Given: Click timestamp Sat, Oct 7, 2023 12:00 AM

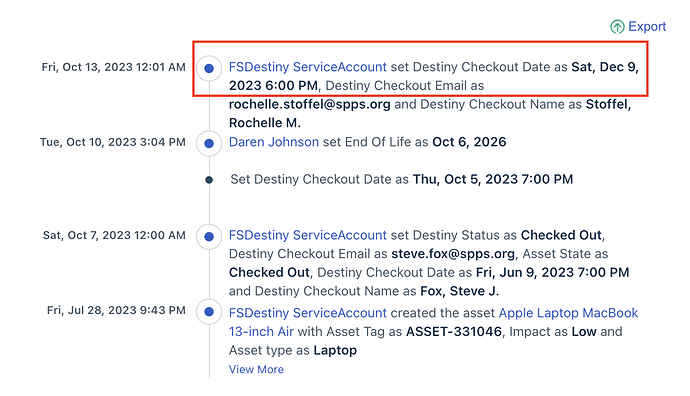Looking at the screenshot, I should [114, 235].
